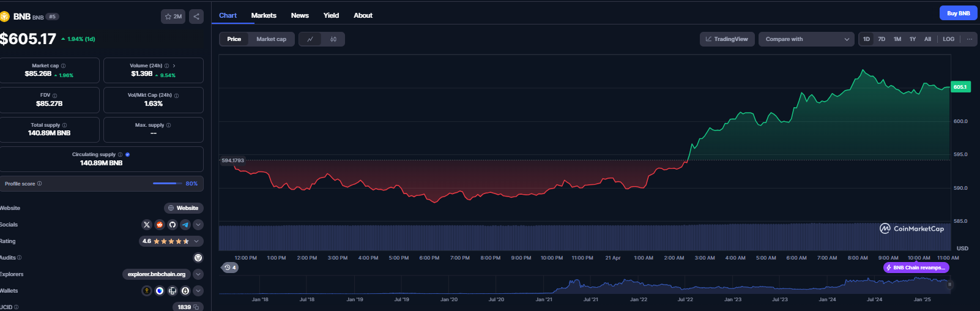Open the X (Twitter) social link
The height and width of the screenshot is (311, 980).
(147, 225)
